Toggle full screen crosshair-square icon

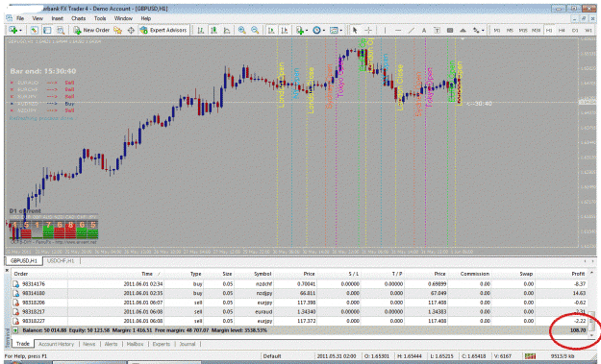(131, 30)
